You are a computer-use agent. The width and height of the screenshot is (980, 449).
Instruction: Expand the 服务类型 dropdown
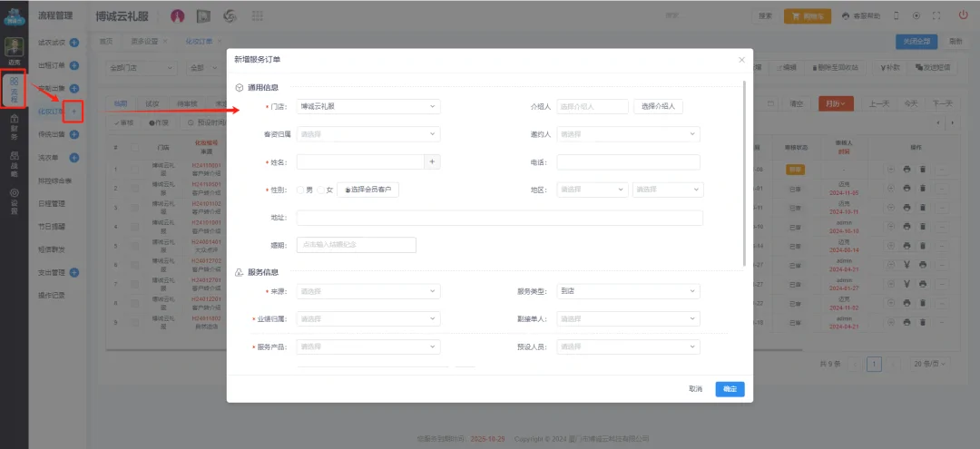pos(628,291)
